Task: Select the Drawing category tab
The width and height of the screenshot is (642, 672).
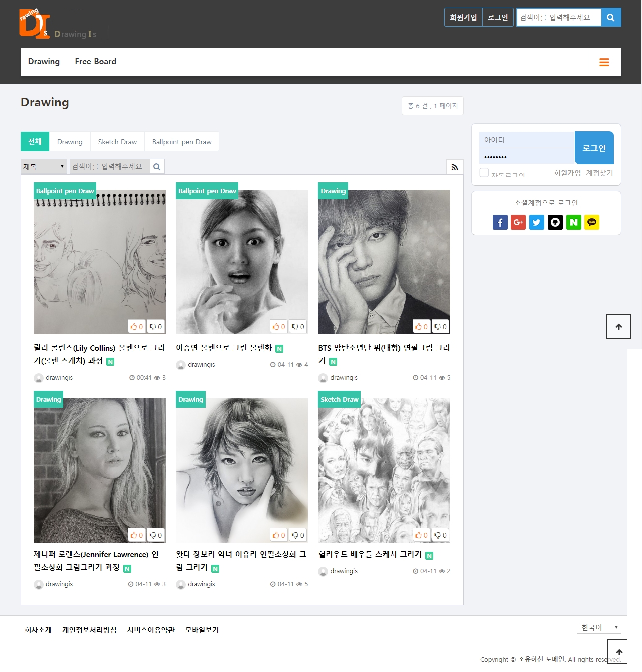Action: (x=70, y=142)
